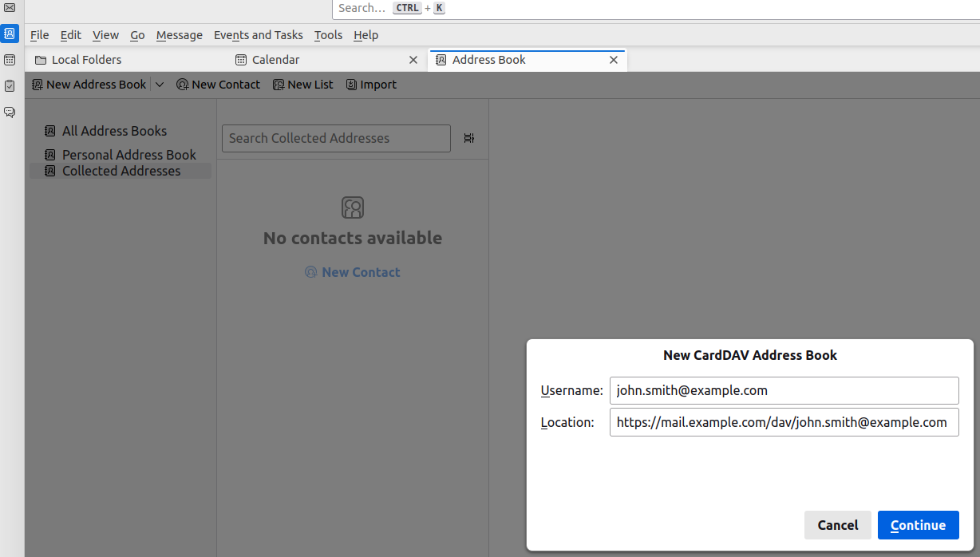Click the New Address Book button
The image size is (980, 557).
tap(89, 85)
